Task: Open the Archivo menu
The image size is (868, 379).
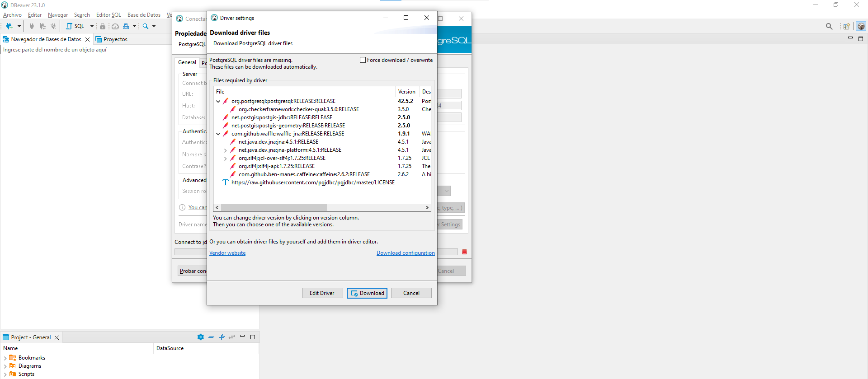Action: click(x=12, y=15)
